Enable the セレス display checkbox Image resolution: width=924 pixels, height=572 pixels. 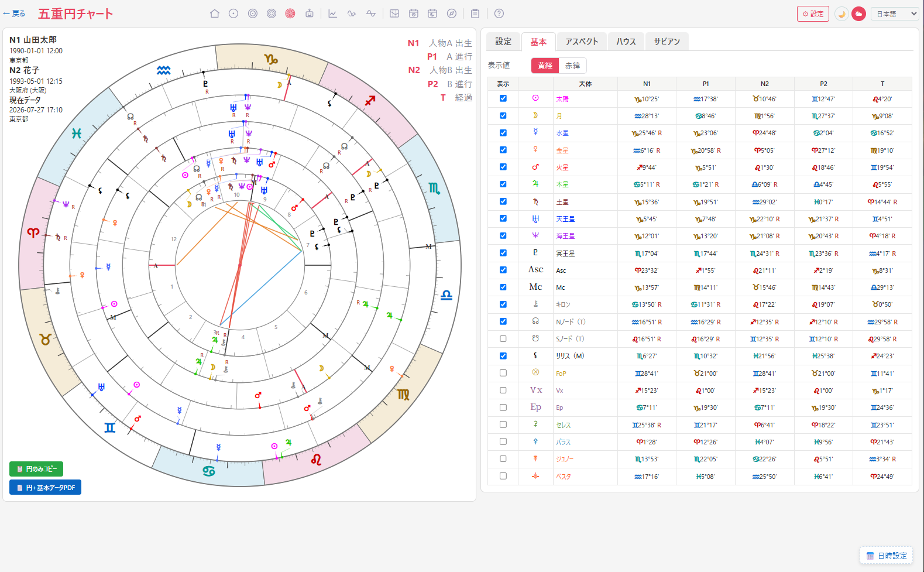pyautogui.click(x=503, y=424)
